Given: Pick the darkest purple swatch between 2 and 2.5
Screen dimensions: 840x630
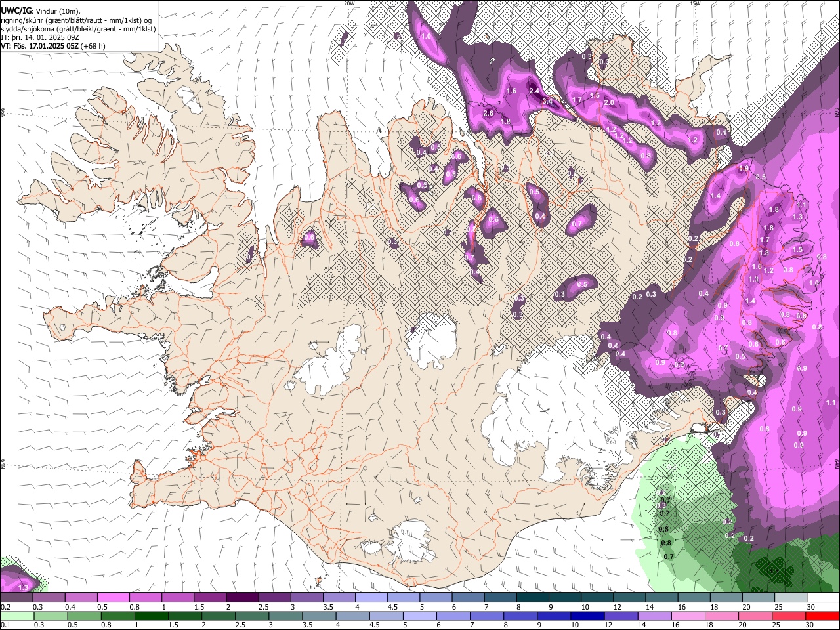Looking at the screenshot, I should tap(241, 597).
